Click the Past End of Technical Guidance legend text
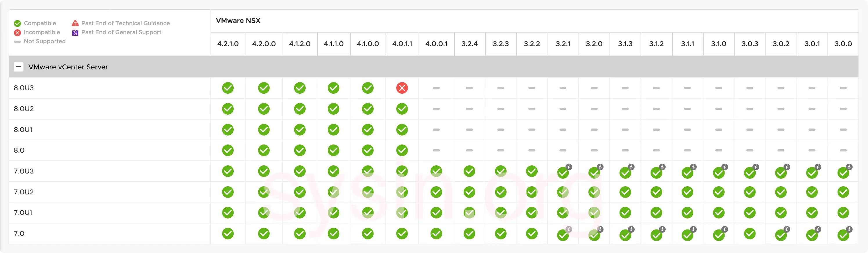The image size is (868, 253). pos(125,23)
